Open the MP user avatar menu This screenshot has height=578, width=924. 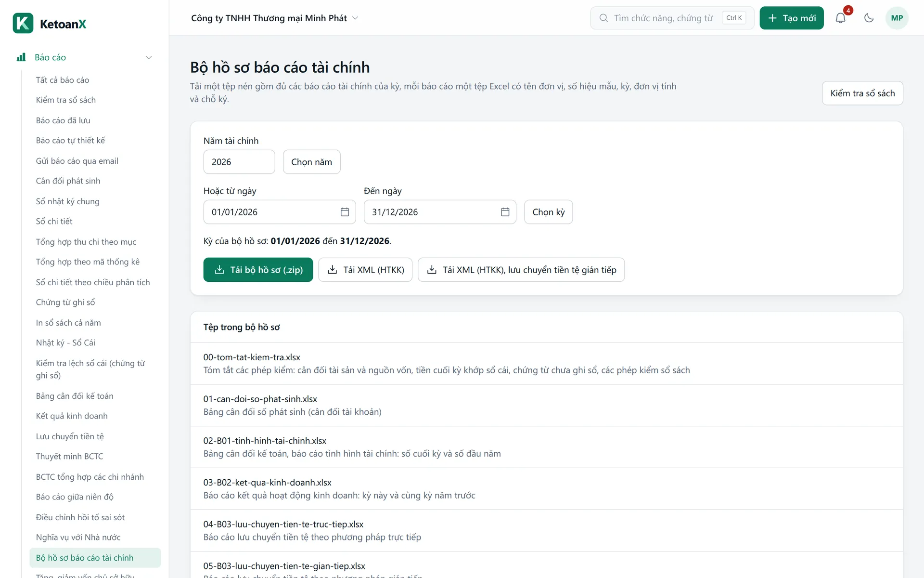(x=897, y=18)
